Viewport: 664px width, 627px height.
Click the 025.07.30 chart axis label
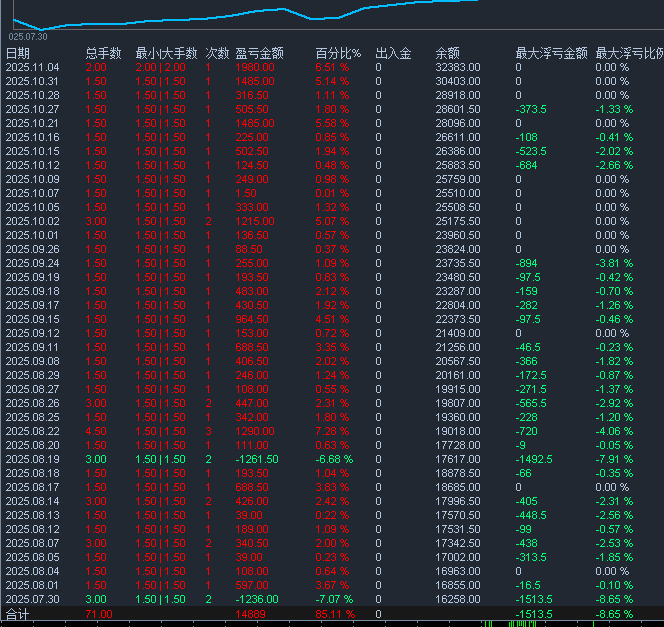point(28,36)
